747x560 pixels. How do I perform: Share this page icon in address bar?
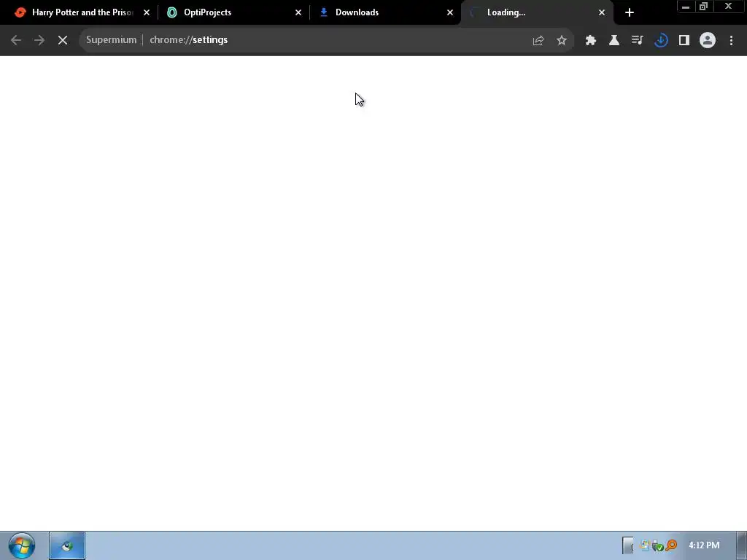(x=538, y=41)
